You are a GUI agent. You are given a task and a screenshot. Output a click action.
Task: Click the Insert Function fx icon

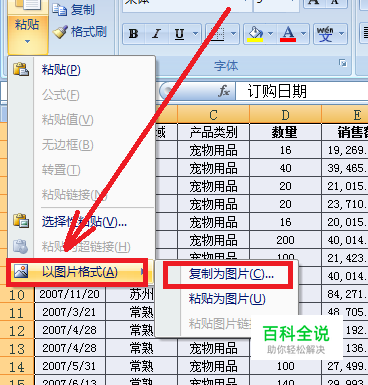point(224,91)
